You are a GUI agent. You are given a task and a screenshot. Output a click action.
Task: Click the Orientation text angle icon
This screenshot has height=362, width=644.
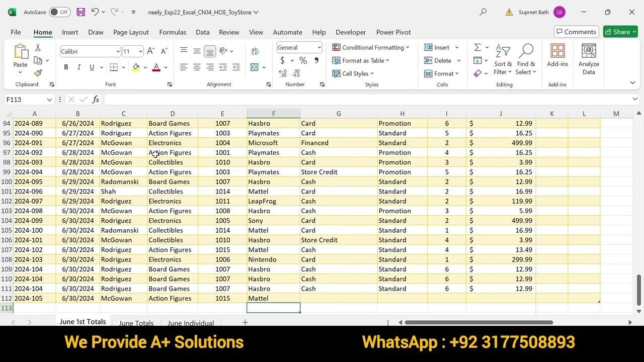coord(223,51)
